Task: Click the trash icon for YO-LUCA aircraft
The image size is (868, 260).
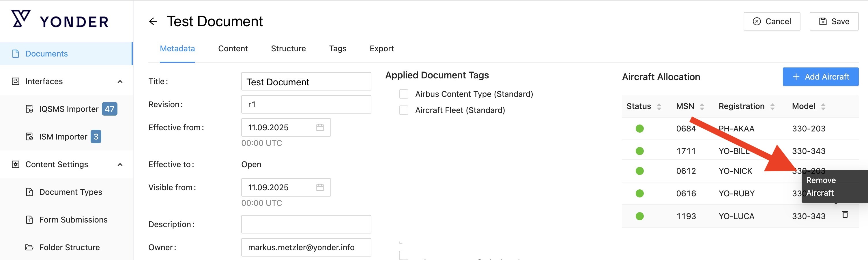Action: click(845, 214)
